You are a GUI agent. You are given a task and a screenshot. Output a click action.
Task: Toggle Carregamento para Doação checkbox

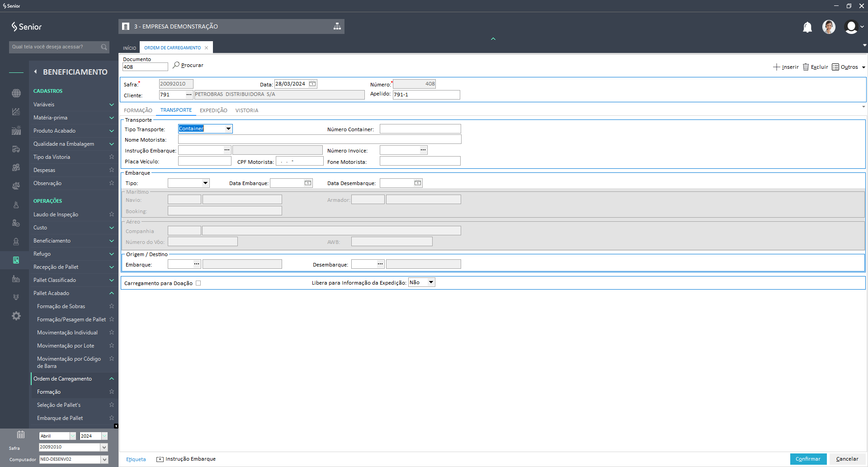[198, 283]
